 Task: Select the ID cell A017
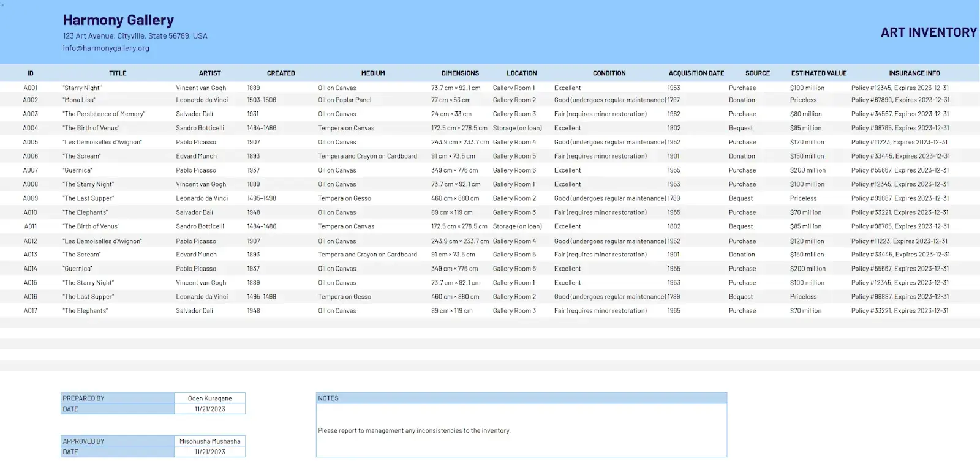coord(31,311)
